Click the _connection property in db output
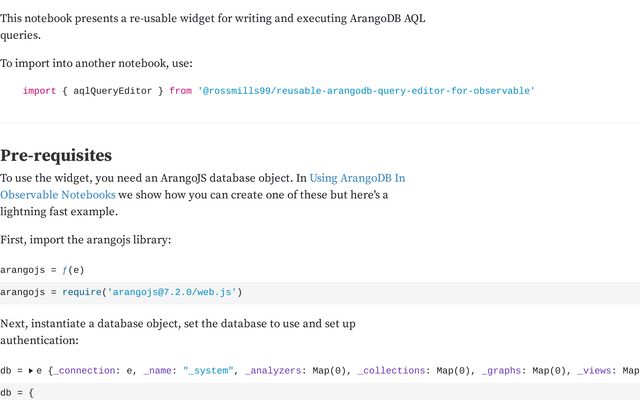This screenshot has width=640, height=400. tap(84, 371)
